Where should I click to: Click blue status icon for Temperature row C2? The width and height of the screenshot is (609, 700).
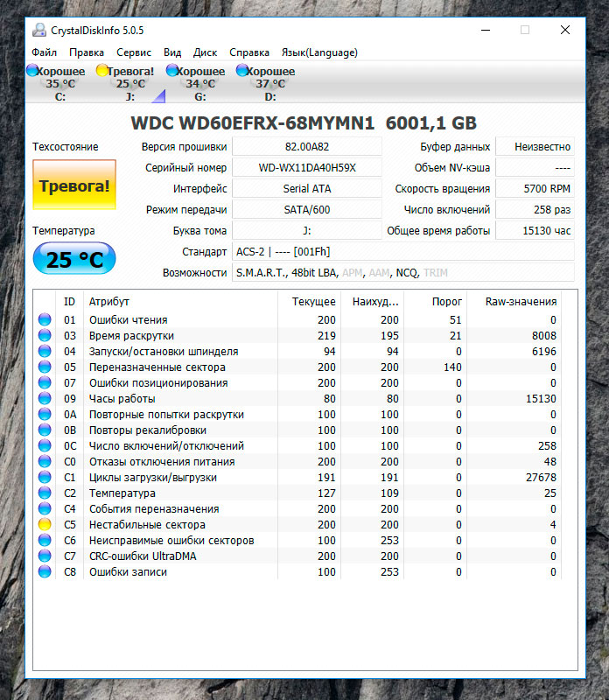coord(45,493)
